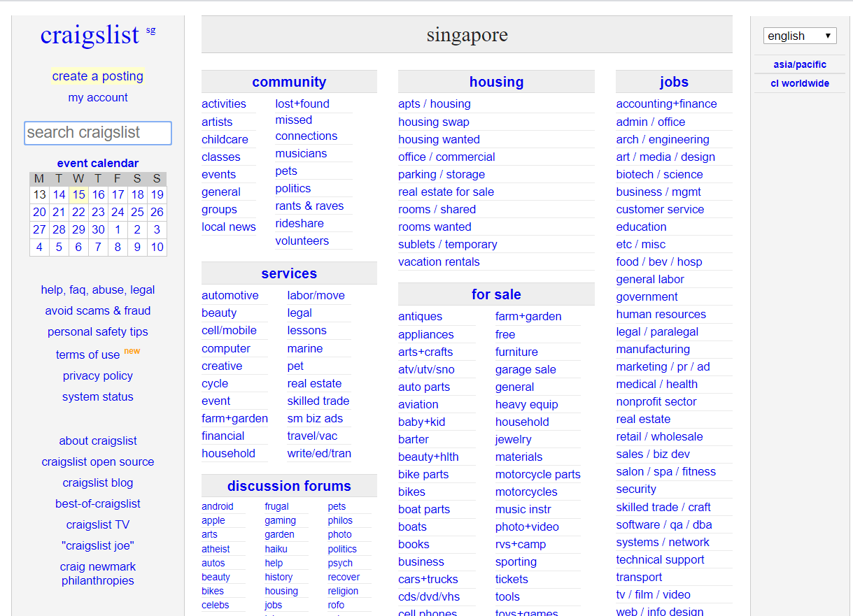The image size is (853, 616).
Task: Open apts / housing listings
Action: point(435,103)
